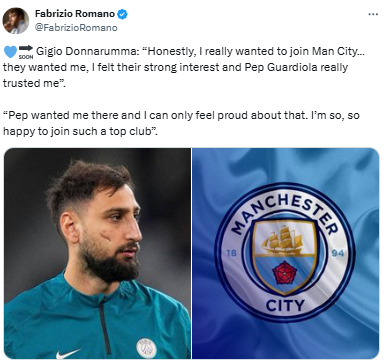
Task: Open the three-dots more options menu
Action: tap(373, 14)
